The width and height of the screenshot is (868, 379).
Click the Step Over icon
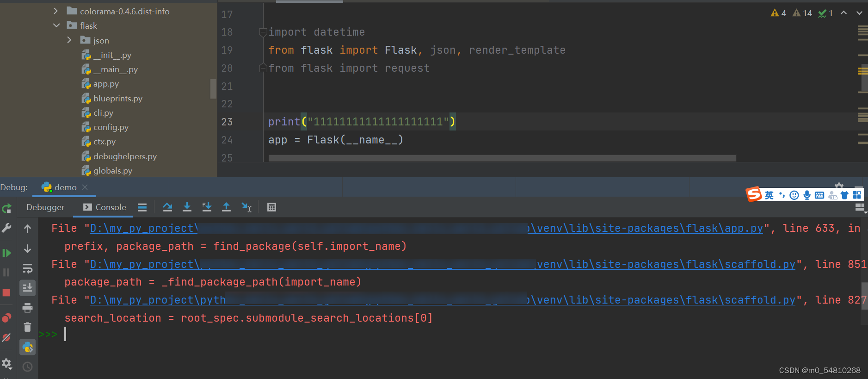click(167, 207)
